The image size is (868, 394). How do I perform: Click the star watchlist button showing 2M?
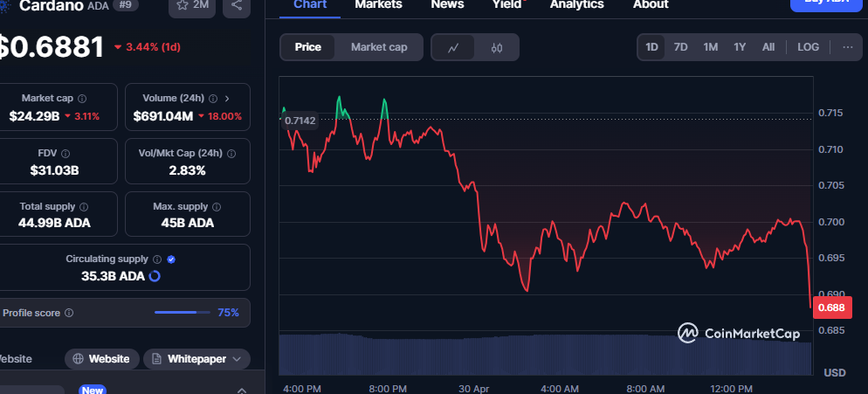(x=191, y=5)
